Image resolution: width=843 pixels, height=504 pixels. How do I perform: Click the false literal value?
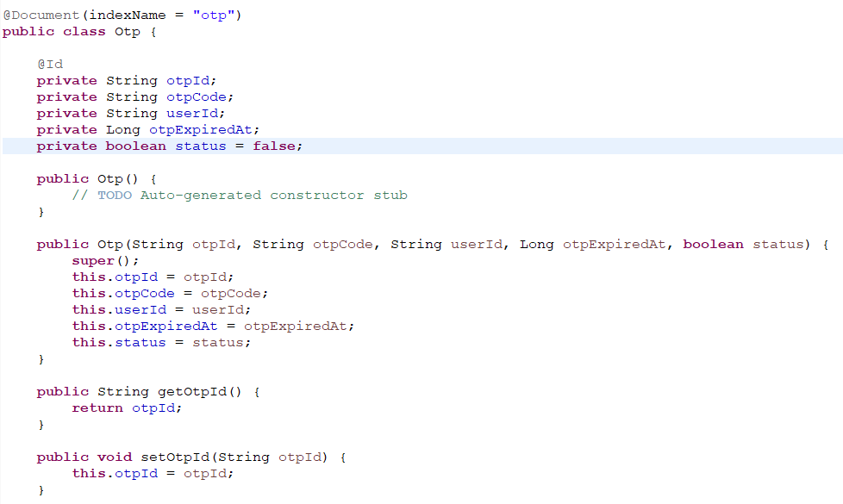click(x=274, y=146)
